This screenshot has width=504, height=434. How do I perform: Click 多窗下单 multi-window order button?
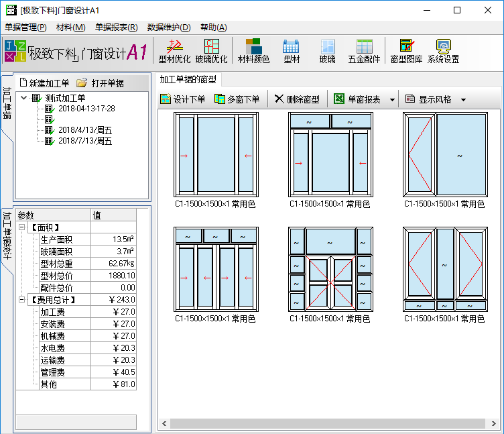tap(237, 99)
